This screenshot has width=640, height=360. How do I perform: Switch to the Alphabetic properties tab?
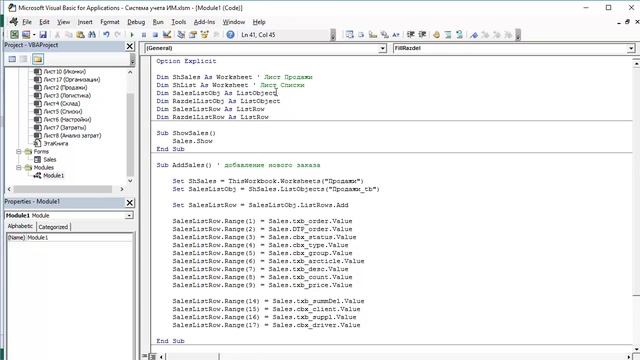point(20,226)
